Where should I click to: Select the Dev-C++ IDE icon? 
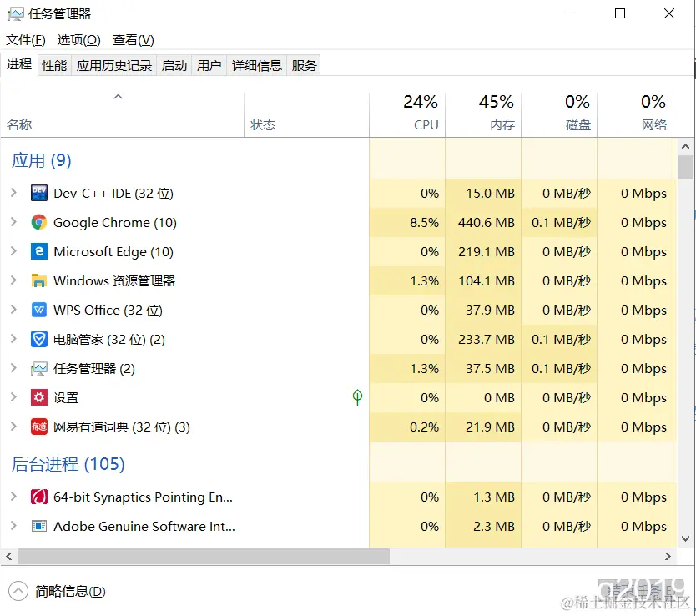(x=40, y=193)
